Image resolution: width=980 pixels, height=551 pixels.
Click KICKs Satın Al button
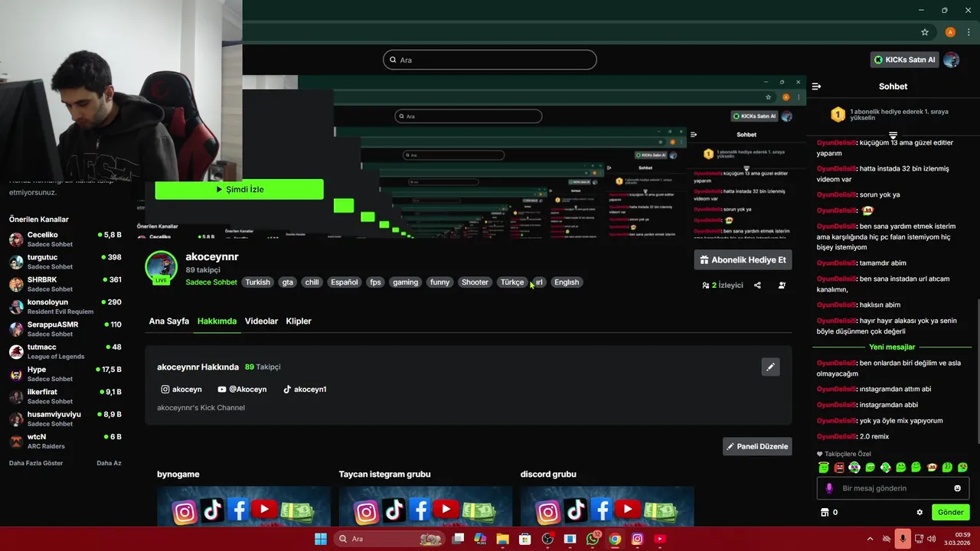pyautogui.click(x=904, y=60)
